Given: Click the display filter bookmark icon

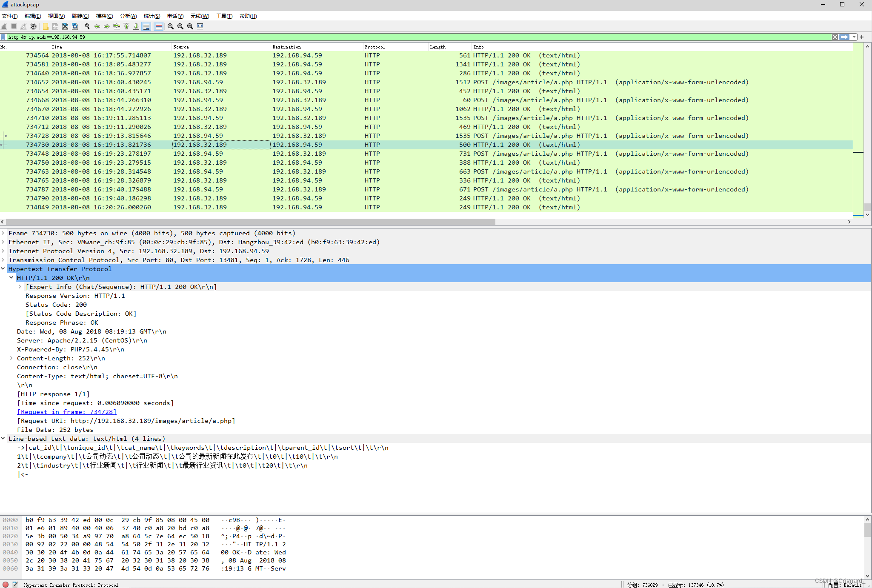Looking at the screenshot, I should [x=3, y=37].
